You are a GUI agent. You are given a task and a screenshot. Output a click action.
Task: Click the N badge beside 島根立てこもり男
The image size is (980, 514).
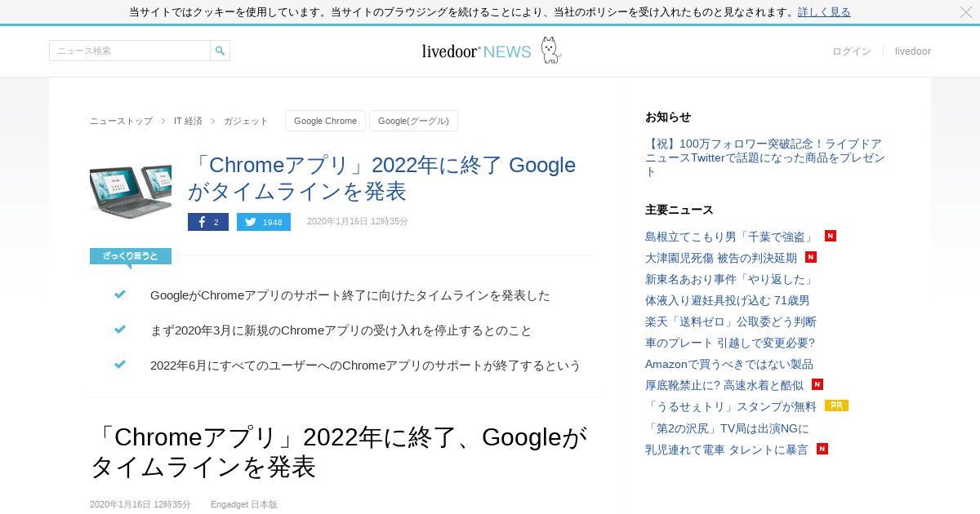coord(831,236)
